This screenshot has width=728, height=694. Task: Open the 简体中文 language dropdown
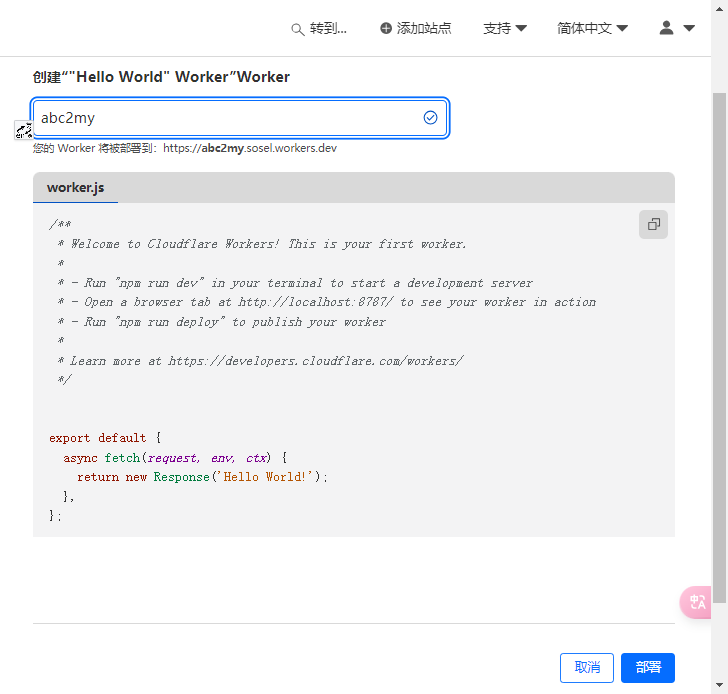tap(592, 29)
